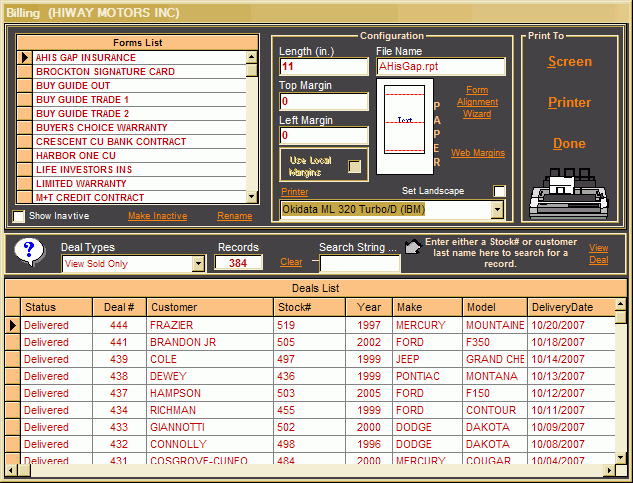Select BUY GUIDE TRADE 2 form
The height and width of the screenshot is (483, 633).
pos(139,114)
